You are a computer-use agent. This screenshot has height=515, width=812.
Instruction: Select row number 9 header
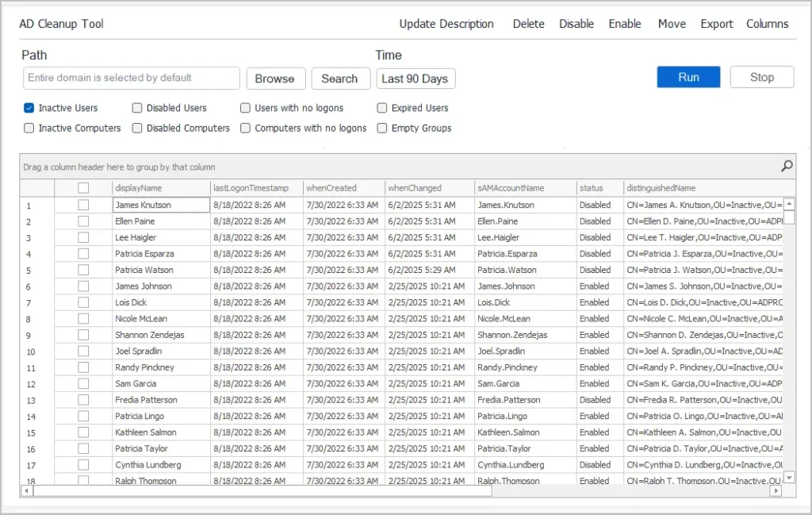tap(36, 335)
